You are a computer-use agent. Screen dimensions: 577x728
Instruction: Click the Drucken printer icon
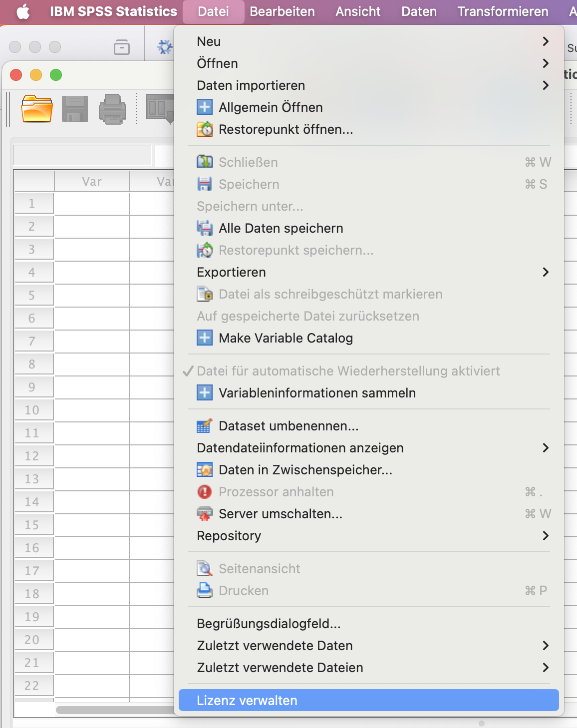(x=204, y=591)
